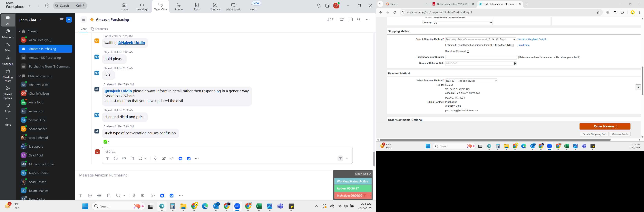The width and height of the screenshot is (644, 212).
Task: Switch to the Resources tab
Action: coord(99,29)
